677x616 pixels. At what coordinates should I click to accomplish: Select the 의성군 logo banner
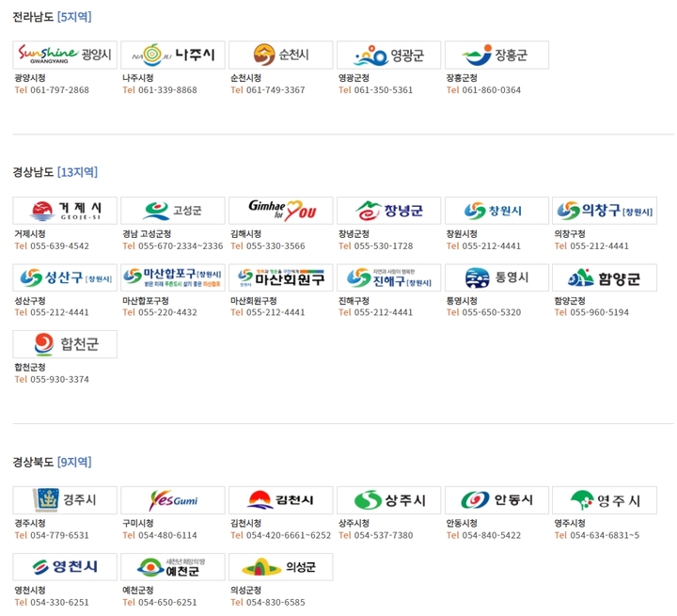280,567
